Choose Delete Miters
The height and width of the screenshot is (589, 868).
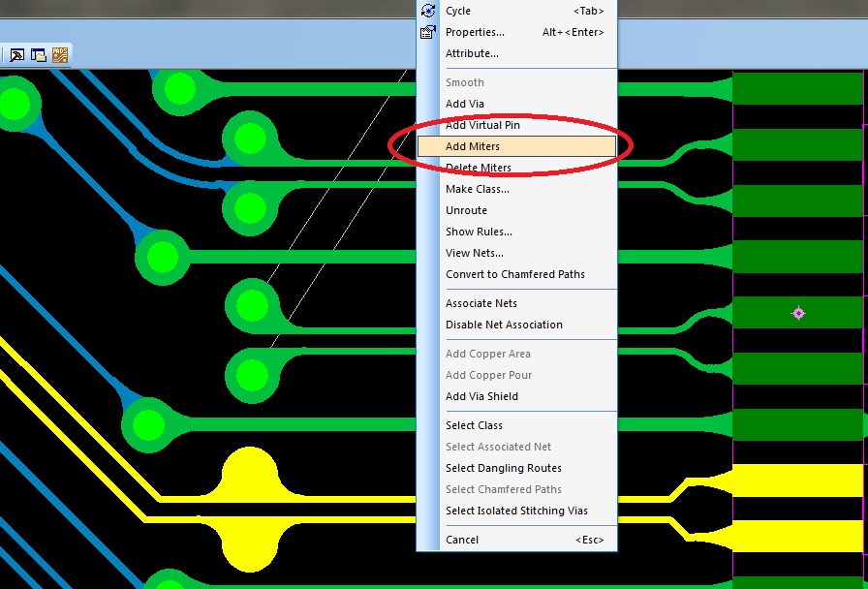coord(517,168)
